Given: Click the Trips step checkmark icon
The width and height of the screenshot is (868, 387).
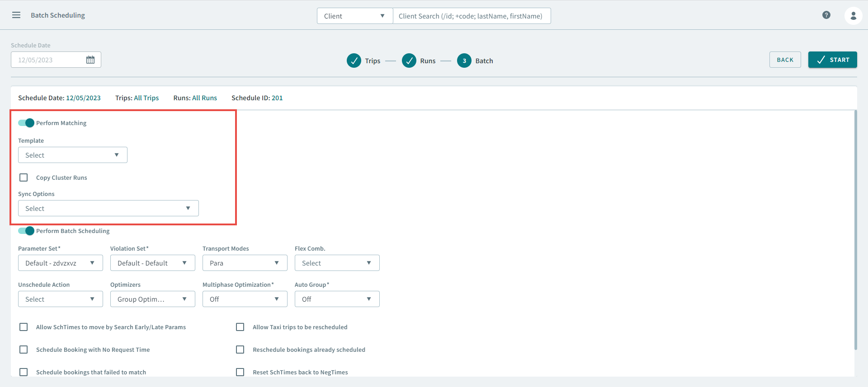Looking at the screenshot, I should [354, 61].
